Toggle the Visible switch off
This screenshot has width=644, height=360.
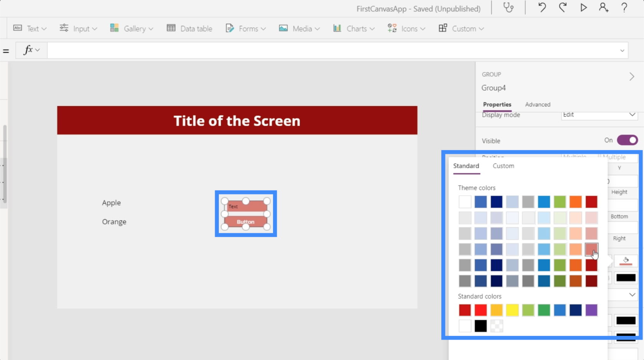click(627, 140)
